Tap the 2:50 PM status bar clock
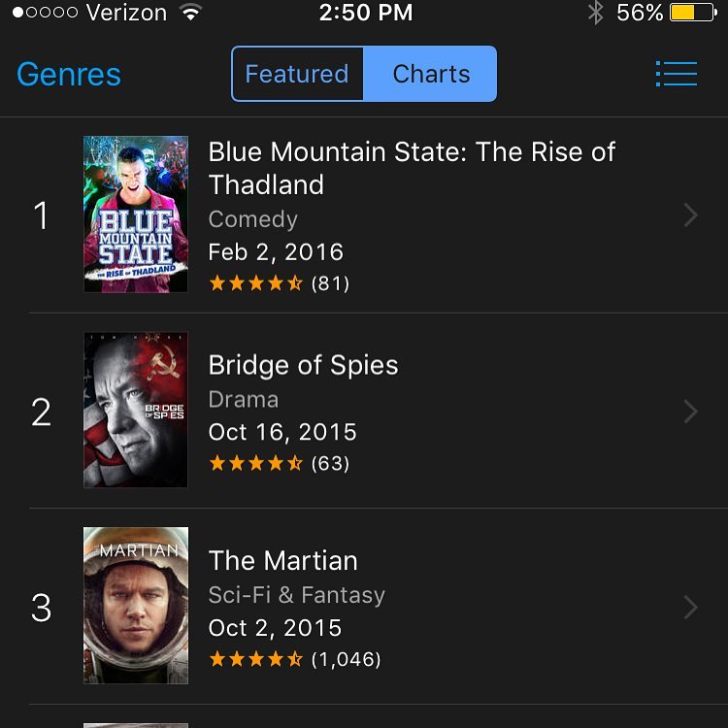The height and width of the screenshot is (728, 728). 365,14
